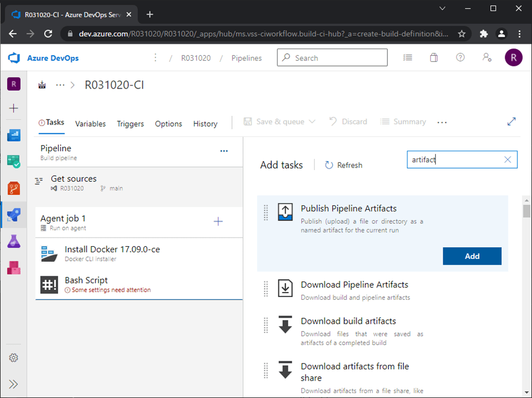Switch to the Tasks tab
Viewport: 532px width, 398px height.
pyautogui.click(x=51, y=122)
